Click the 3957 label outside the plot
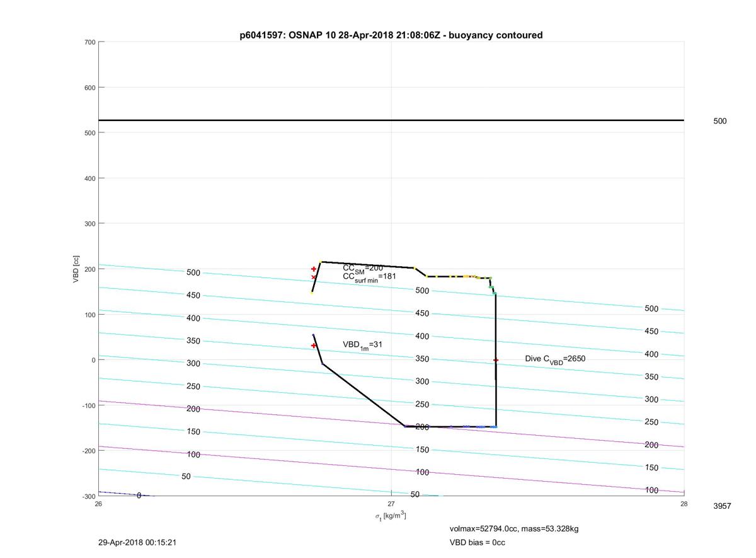Viewport: 756px width, 558px height. click(x=722, y=506)
